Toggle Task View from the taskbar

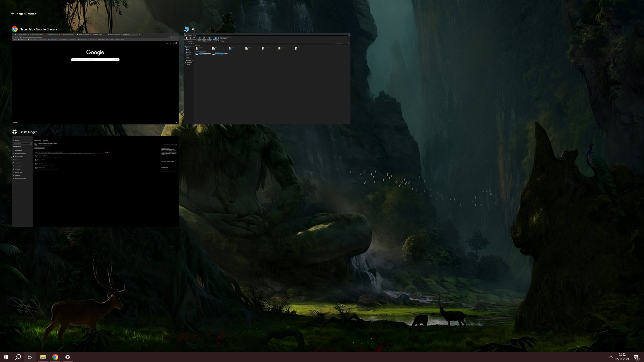[x=30, y=357]
